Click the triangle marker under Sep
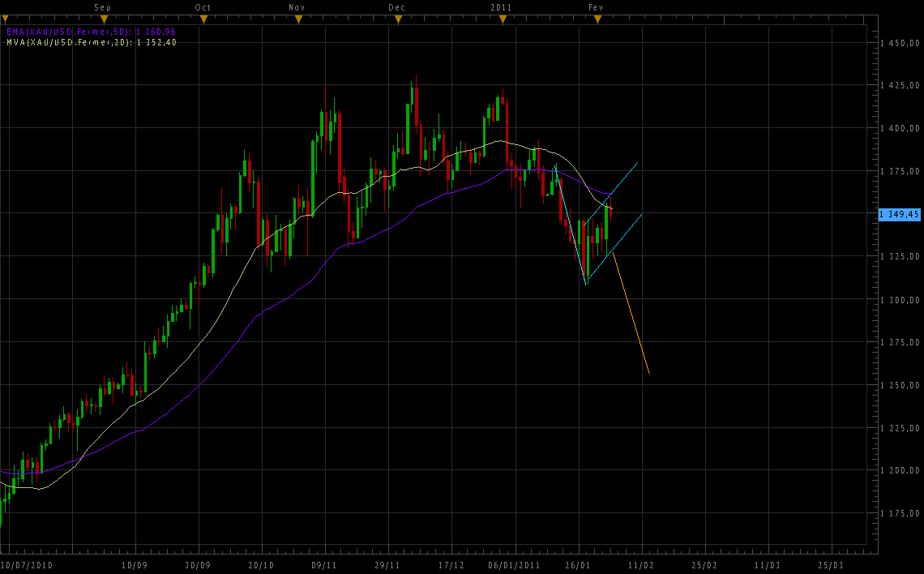The height and width of the screenshot is (574, 924). point(105,20)
